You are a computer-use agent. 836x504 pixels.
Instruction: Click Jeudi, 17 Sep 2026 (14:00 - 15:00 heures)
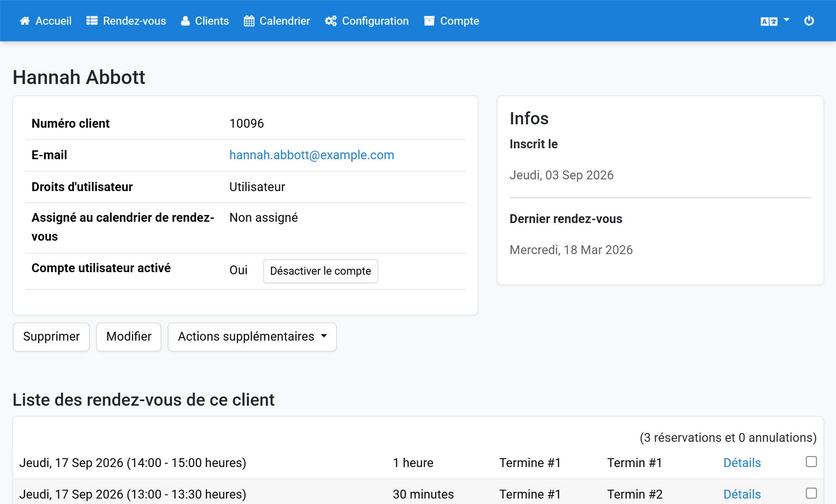point(133,463)
